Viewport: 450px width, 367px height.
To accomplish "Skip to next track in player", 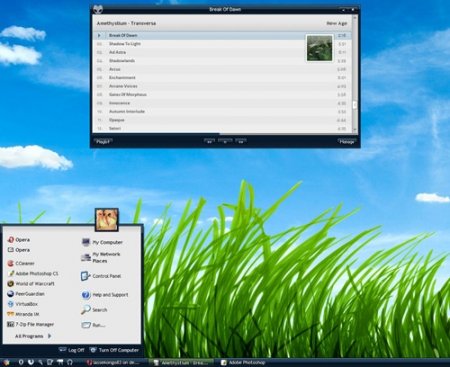I will (241, 141).
